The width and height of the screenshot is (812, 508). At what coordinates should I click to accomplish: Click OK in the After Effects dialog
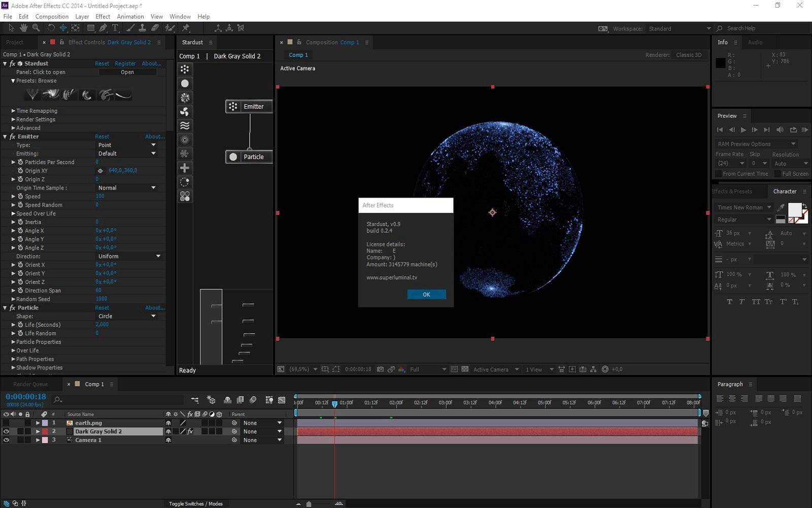(x=426, y=295)
